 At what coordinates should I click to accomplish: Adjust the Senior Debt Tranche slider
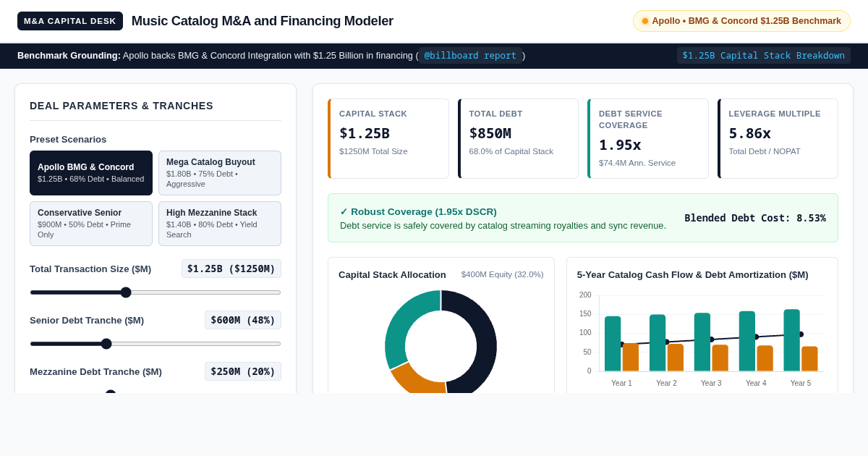(156, 344)
